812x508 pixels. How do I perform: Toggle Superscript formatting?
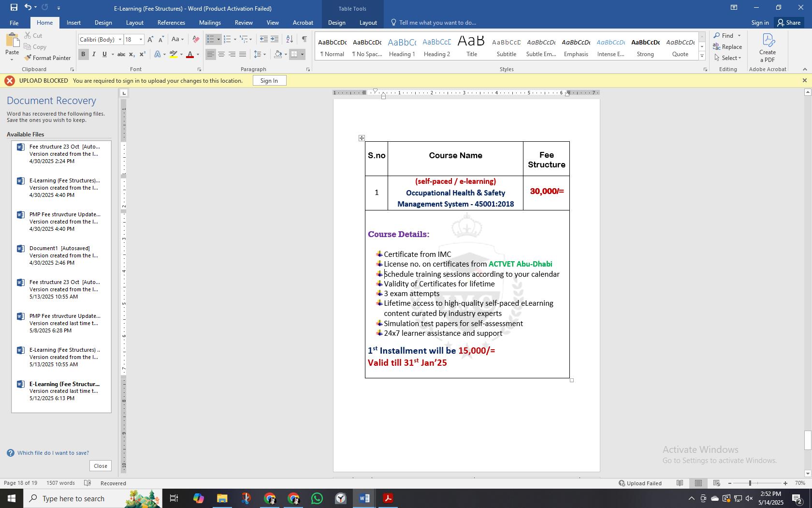click(x=143, y=55)
